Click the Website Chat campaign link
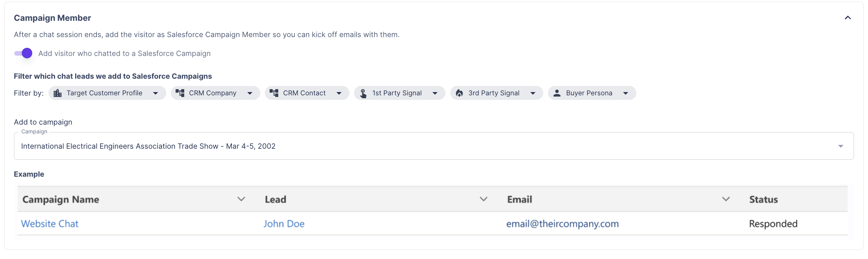 point(49,224)
